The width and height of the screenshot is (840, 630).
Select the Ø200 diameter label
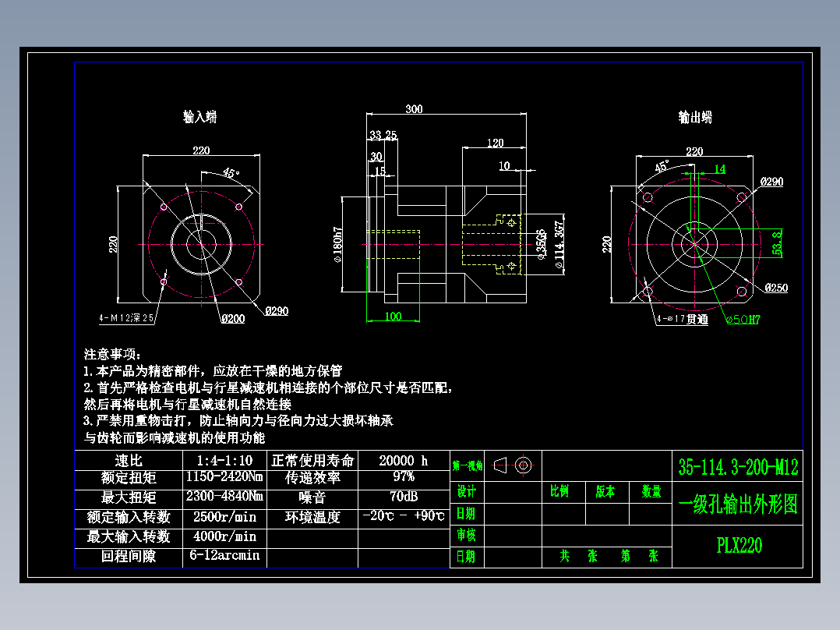pyautogui.click(x=234, y=318)
